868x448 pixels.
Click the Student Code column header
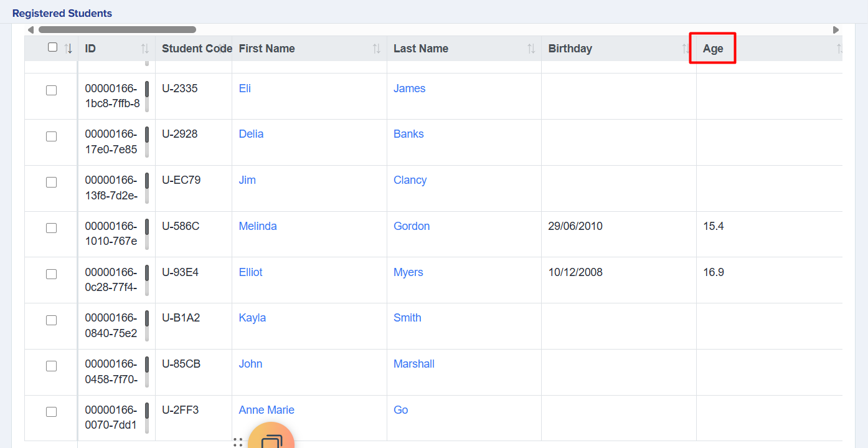[x=192, y=49]
